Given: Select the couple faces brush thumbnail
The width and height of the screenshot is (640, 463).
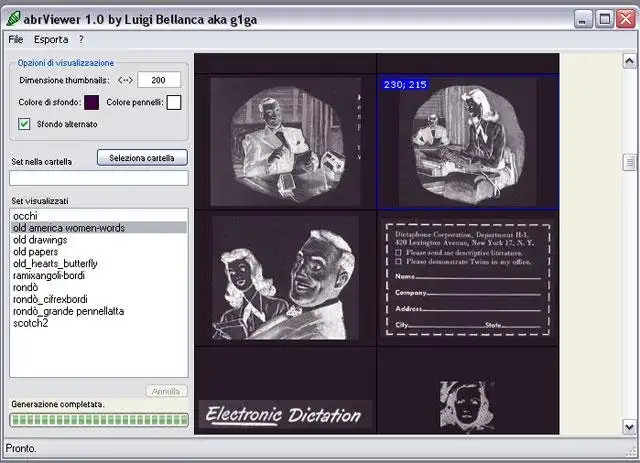Looking at the screenshot, I should (x=285, y=278).
